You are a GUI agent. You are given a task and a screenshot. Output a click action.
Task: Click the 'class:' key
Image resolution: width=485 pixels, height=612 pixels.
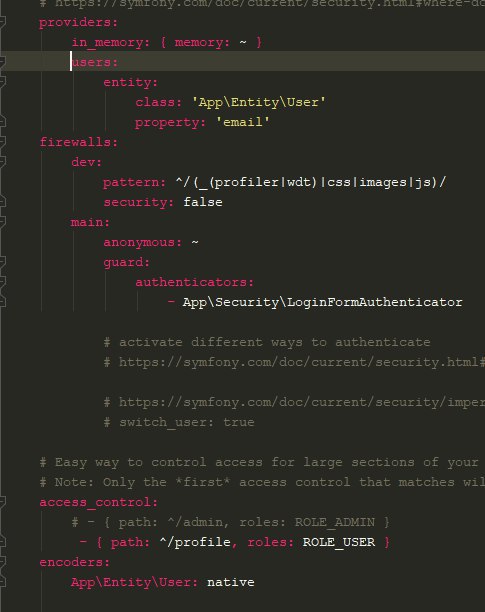159,102
